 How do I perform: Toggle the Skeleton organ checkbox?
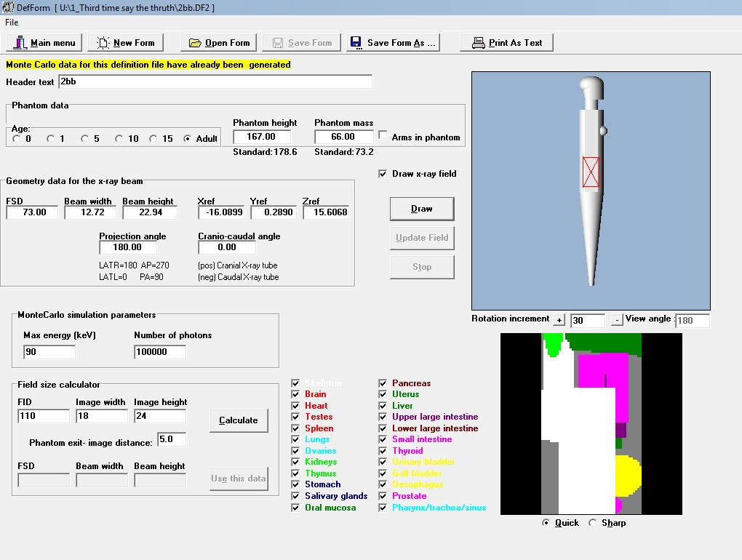(x=295, y=383)
